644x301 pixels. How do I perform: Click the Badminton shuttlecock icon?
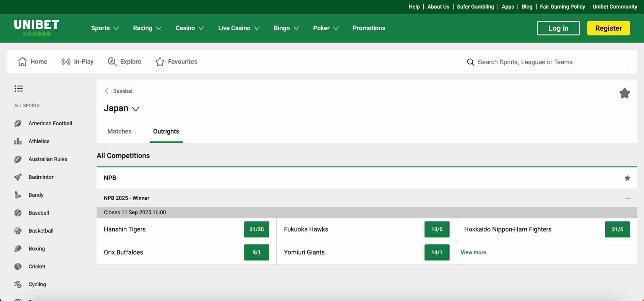tap(18, 177)
